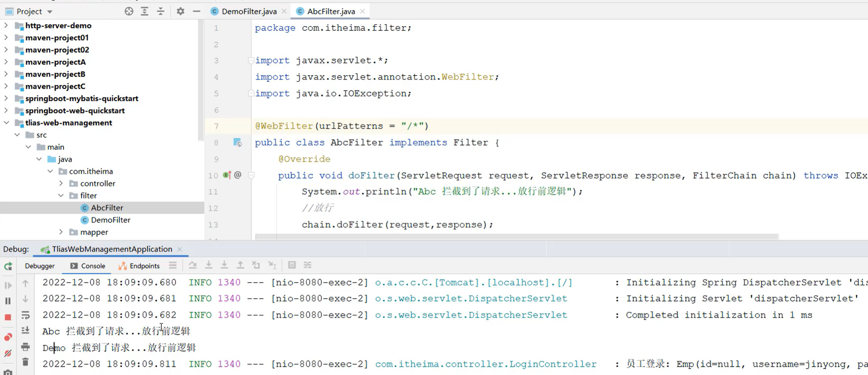Pause the running program
Image resolution: width=868 pixels, height=375 pixels.
(x=8, y=301)
